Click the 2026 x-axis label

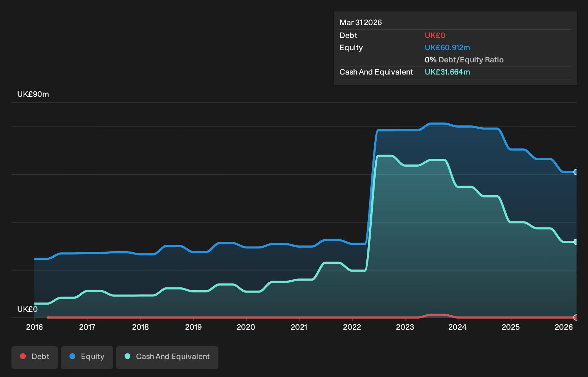point(564,327)
